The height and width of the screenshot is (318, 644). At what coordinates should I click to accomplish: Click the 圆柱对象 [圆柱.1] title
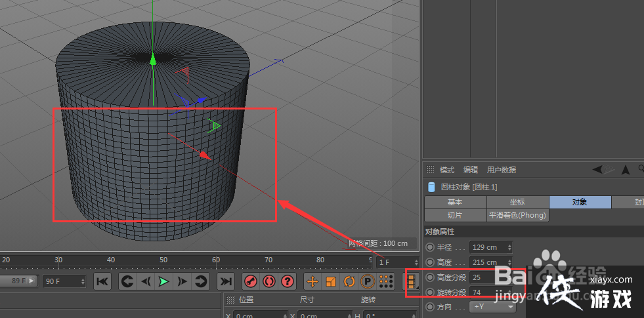point(469,187)
